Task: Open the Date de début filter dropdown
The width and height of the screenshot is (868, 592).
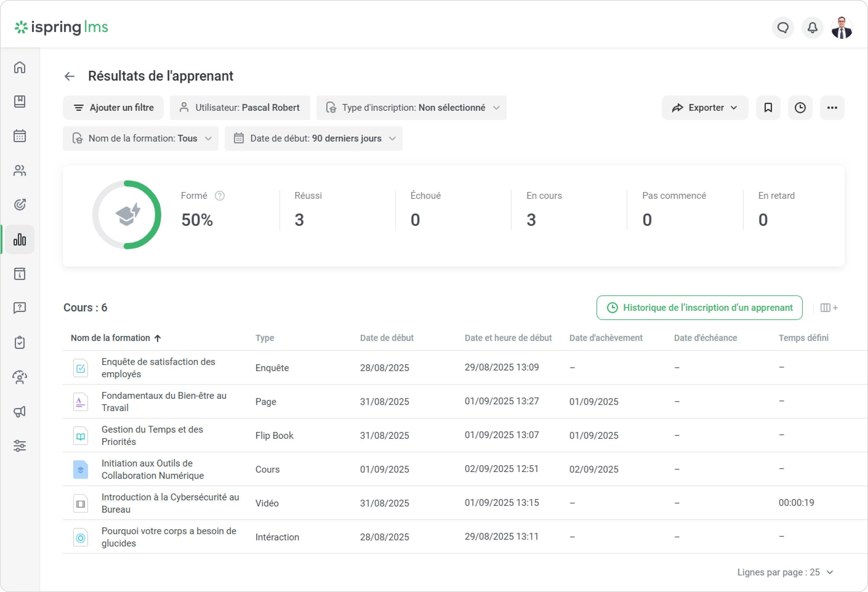Action: 313,138
